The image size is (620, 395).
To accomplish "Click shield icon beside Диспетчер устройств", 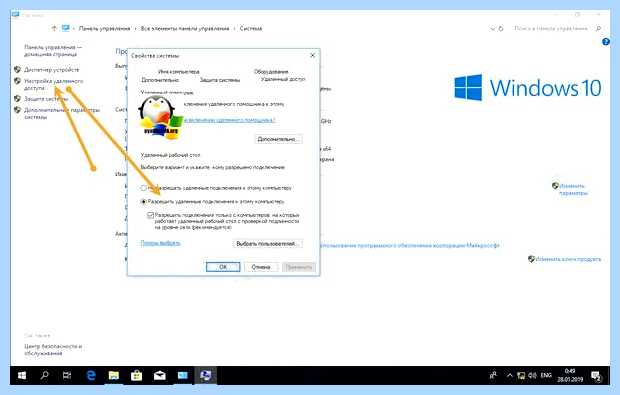I will pyautogui.click(x=17, y=70).
